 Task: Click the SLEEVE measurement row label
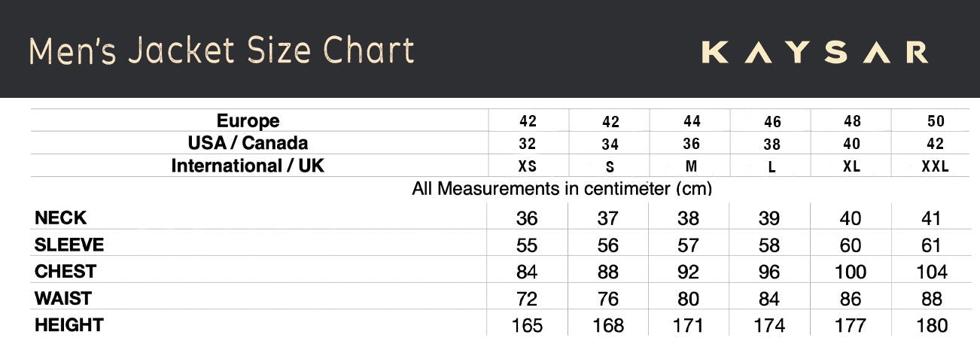tap(69, 245)
